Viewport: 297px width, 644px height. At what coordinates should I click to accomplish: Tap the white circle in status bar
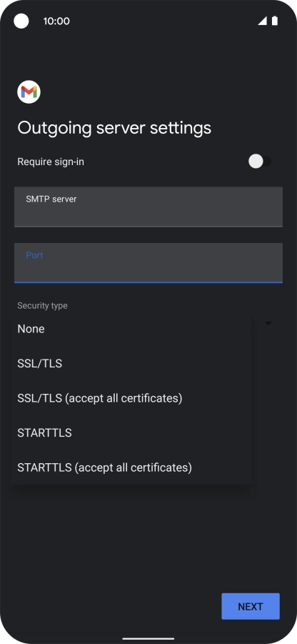tap(21, 21)
